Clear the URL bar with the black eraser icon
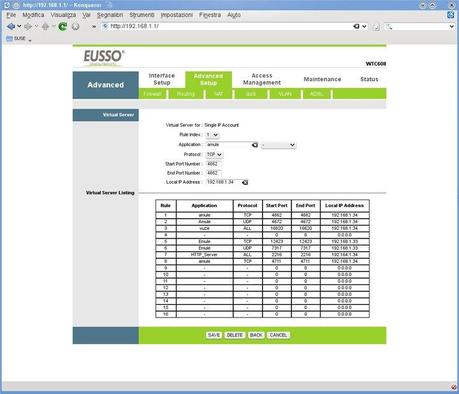The width and height of the screenshot is (459, 394). tap(356, 26)
